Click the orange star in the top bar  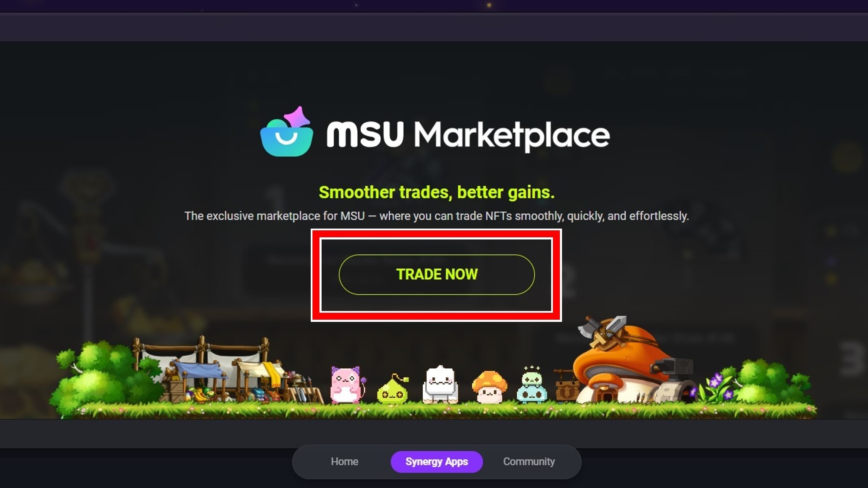click(489, 5)
